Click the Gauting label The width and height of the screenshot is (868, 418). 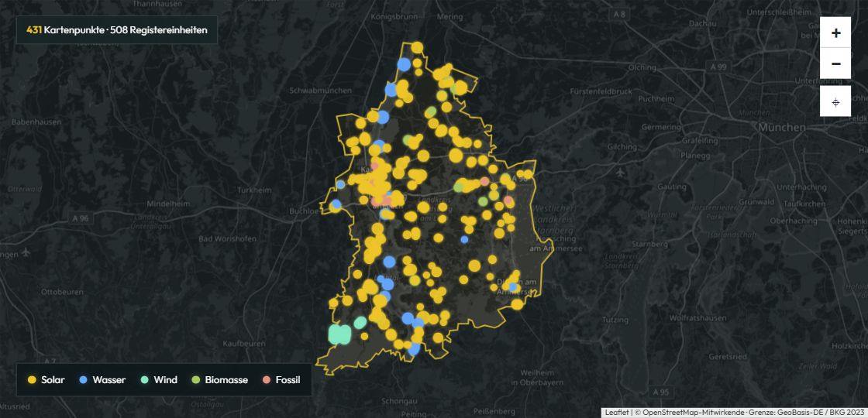point(671,187)
